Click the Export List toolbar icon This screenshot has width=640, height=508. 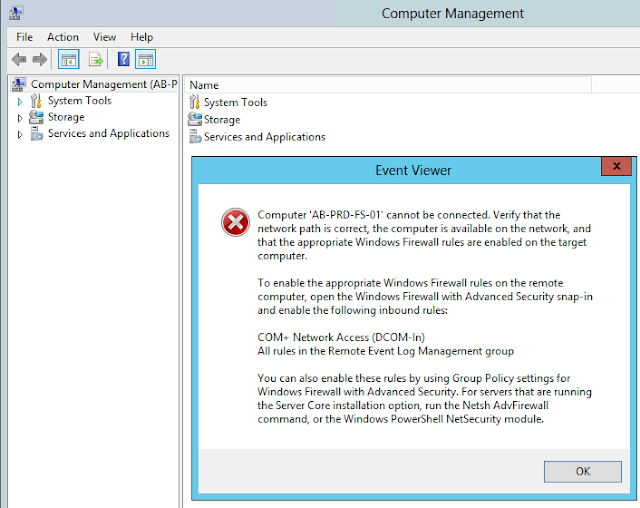tap(96, 60)
